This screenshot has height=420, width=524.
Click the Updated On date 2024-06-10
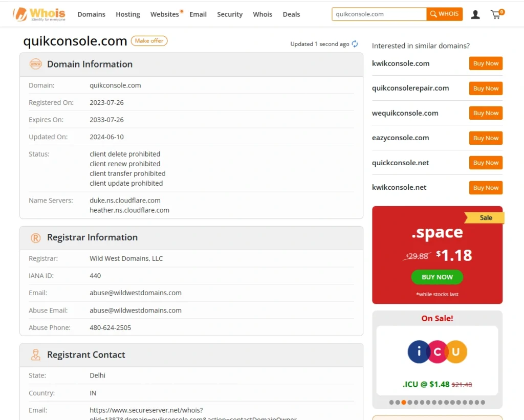(x=106, y=137)
